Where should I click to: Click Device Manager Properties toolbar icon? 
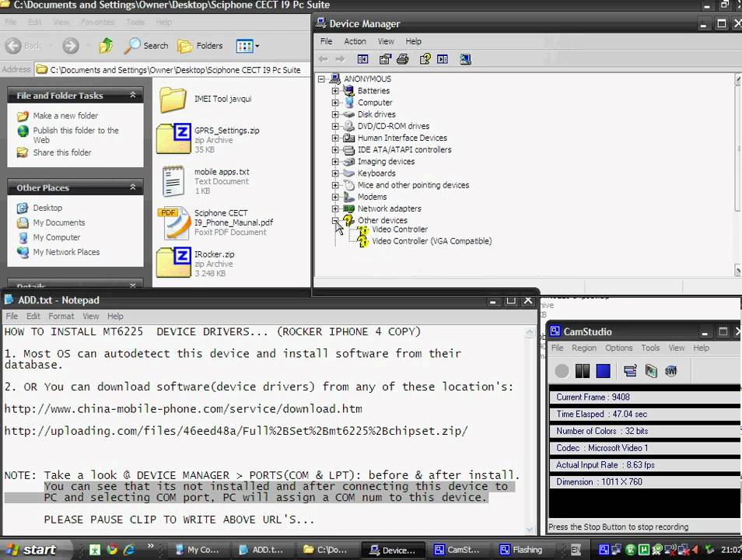(385, 59)
